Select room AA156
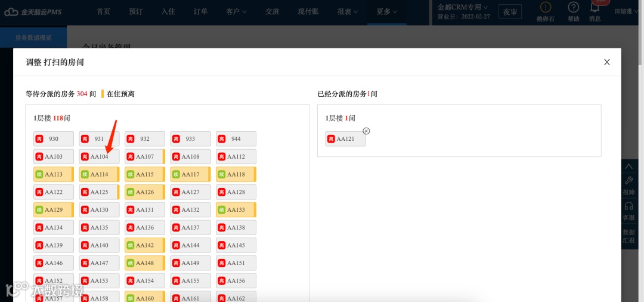This screenshot has height=302, width=644. [x=236, y=281]
